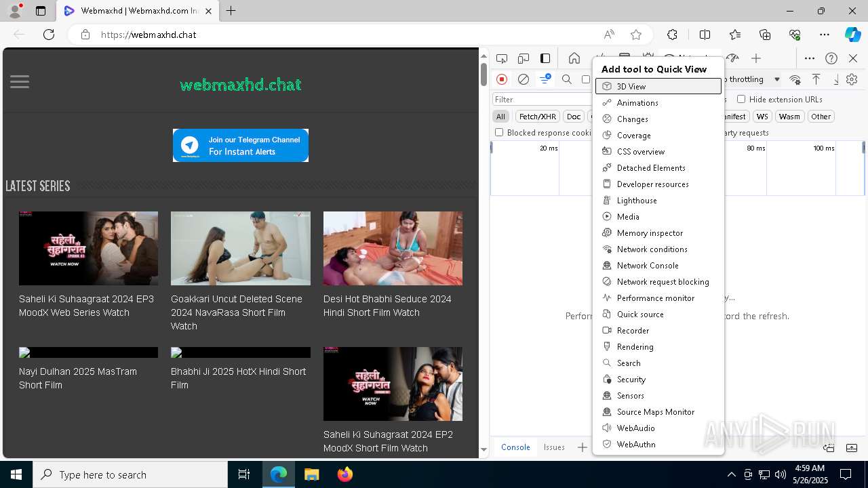Screen dimensions: 868x488
Task: Add Rendering tool to Quick View
Action: [x=658, y=346]
